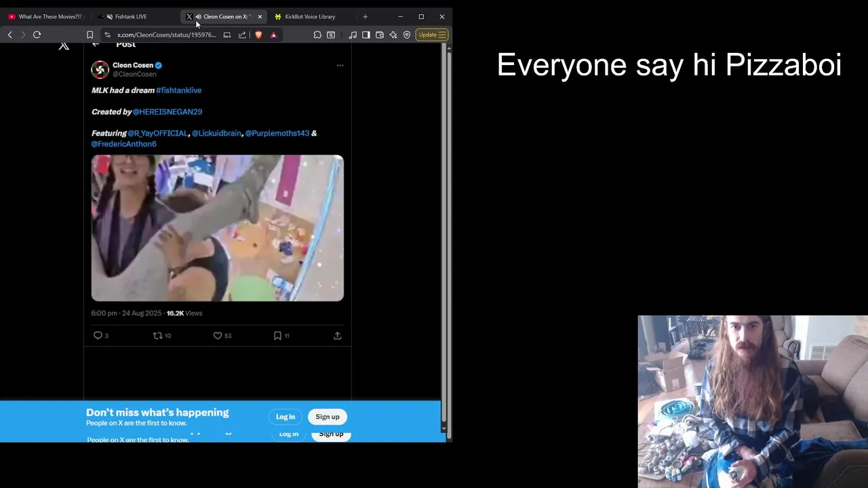Click the Log in button in banner

pyautogui.click(x=285, y=417)
